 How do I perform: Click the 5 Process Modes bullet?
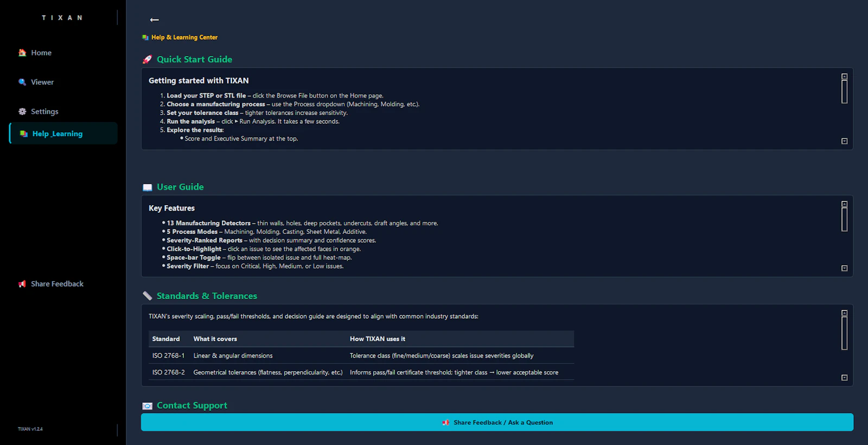tap(266, 232)
